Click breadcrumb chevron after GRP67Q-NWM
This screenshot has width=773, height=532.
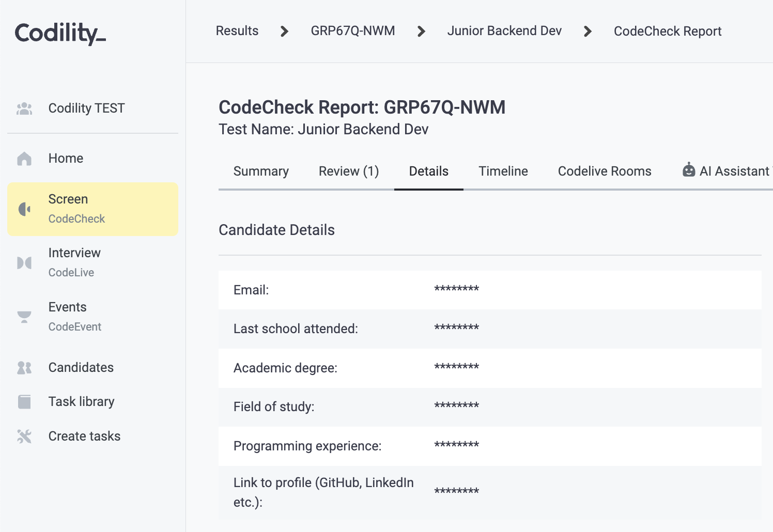tap(421, 32)
